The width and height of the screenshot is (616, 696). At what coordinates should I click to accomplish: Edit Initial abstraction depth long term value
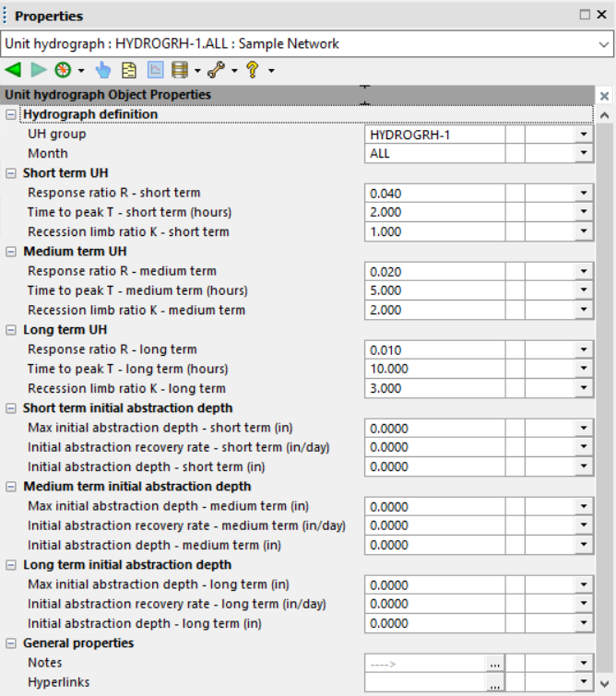pos(435,624)
